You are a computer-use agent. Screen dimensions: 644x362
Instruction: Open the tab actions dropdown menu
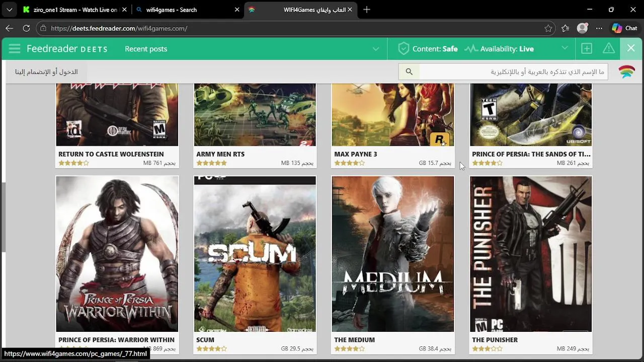(x=9, y=10)
